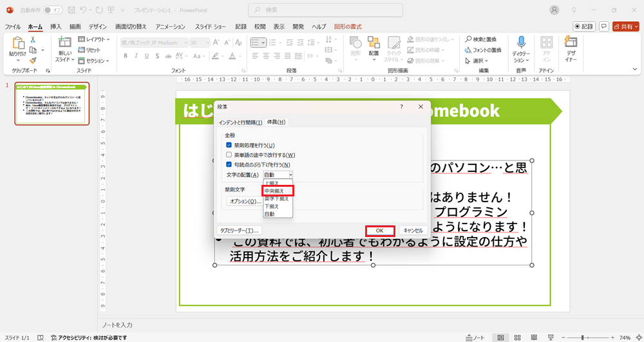This screenshot has width=644, height=342.
Task: Click the 共有 share button
Action: pyautogui.click(x=626, y=26)
